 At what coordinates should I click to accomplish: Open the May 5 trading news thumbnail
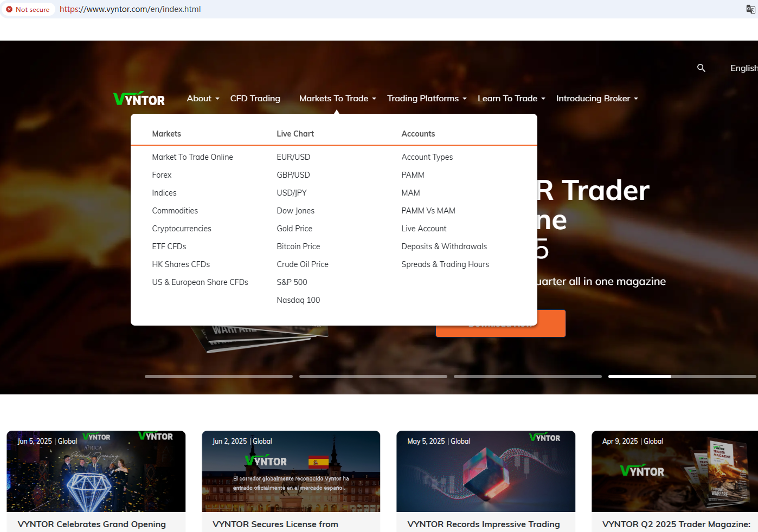pos(486,471)
